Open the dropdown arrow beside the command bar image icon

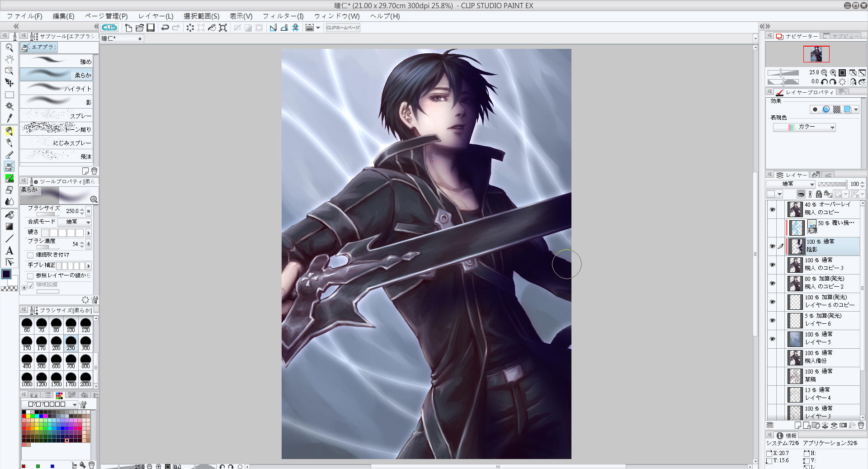318,28
